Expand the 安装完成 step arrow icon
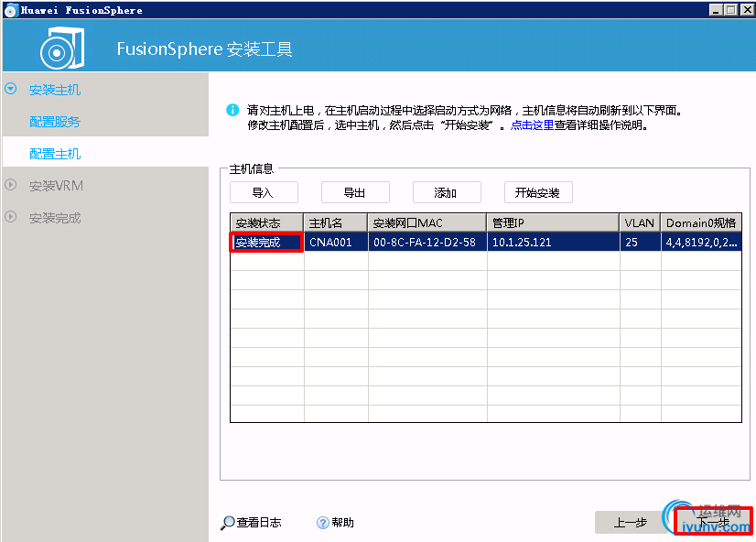 point(11,217)
